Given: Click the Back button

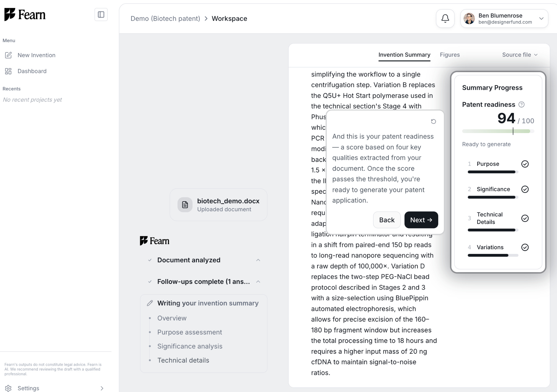Looking at the screenshot, I should tap(387, 220).
